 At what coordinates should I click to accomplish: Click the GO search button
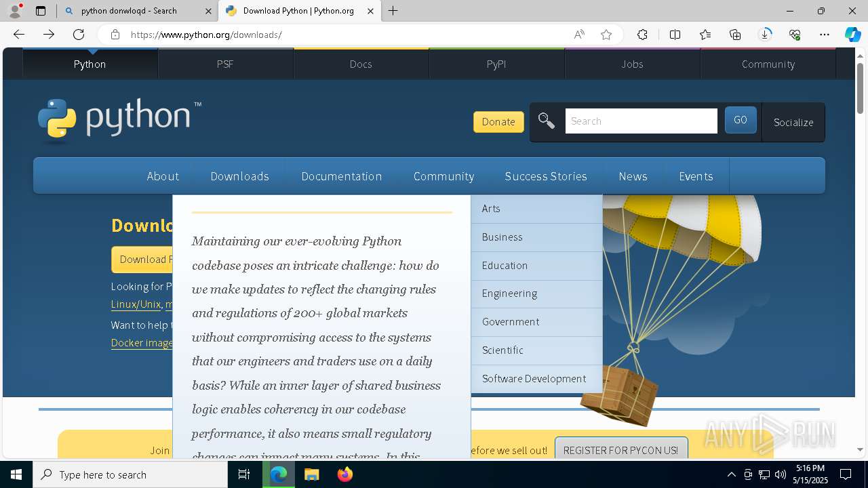coord(741,120)
